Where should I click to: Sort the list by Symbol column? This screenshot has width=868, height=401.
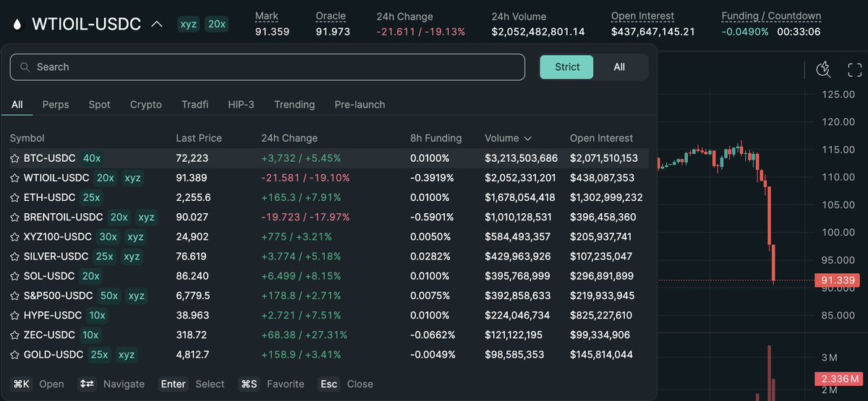coord(27,138)
